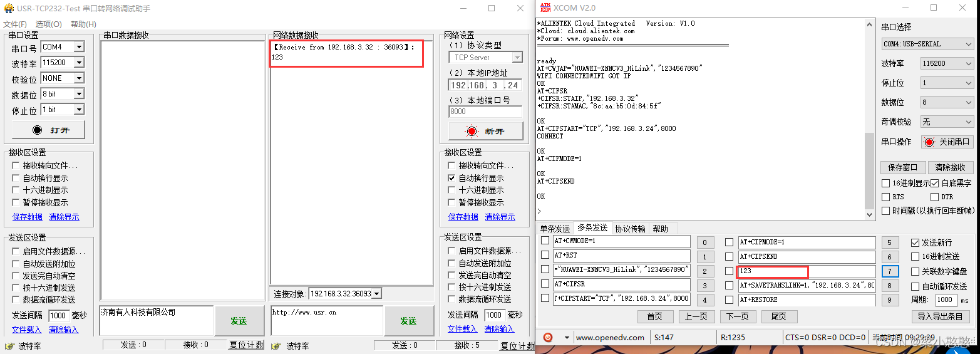The width and height of the screenshot is (980, 354).
Task: Click the 周期 1000 ms field
Action: (x=946, y=300)
